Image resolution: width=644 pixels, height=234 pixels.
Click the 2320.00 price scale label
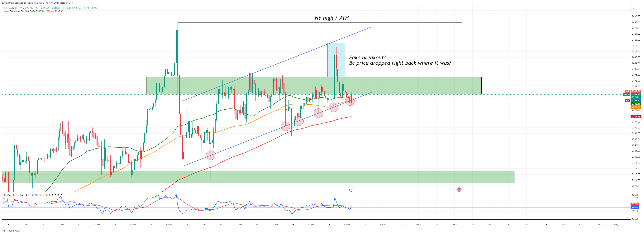(x=636, y=186)
